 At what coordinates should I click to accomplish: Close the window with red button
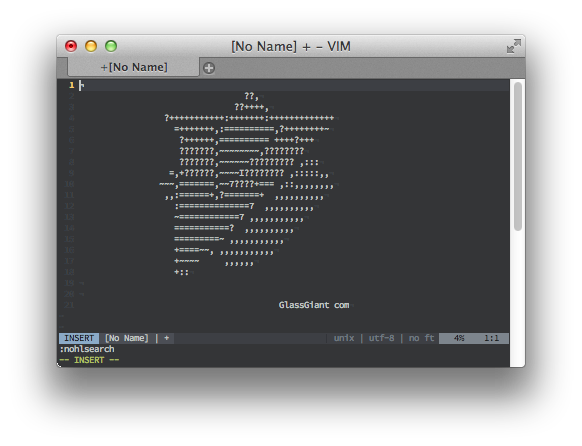pyautogui.click(x=71, y=46)
